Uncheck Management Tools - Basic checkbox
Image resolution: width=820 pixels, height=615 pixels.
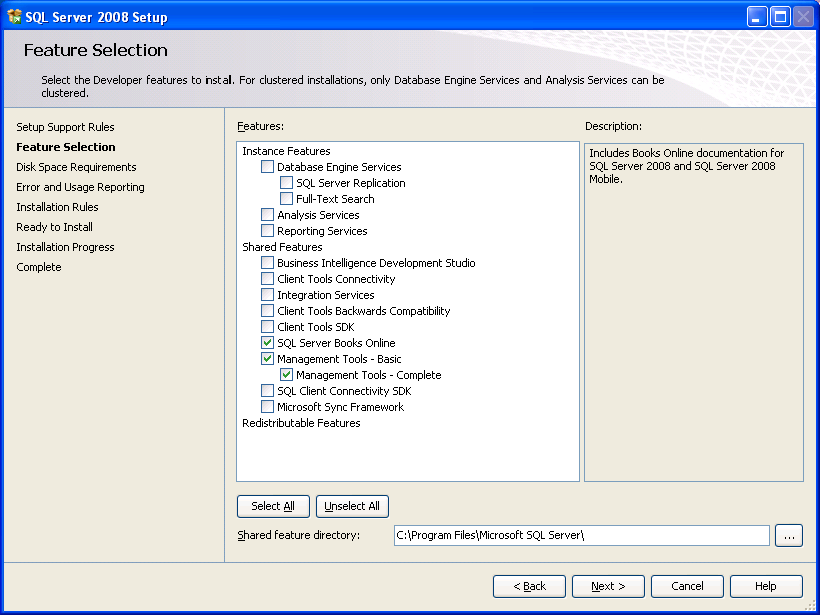click(x=267, y=359)
